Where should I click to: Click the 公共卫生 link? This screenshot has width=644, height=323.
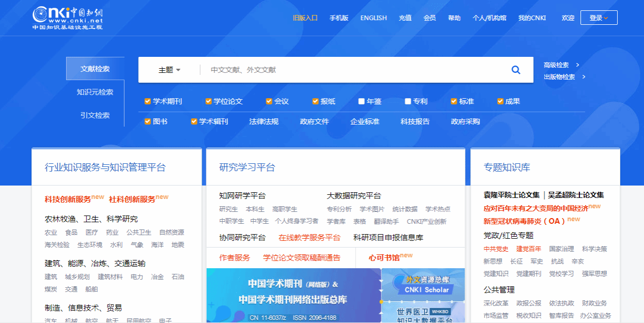pos(139,233)
